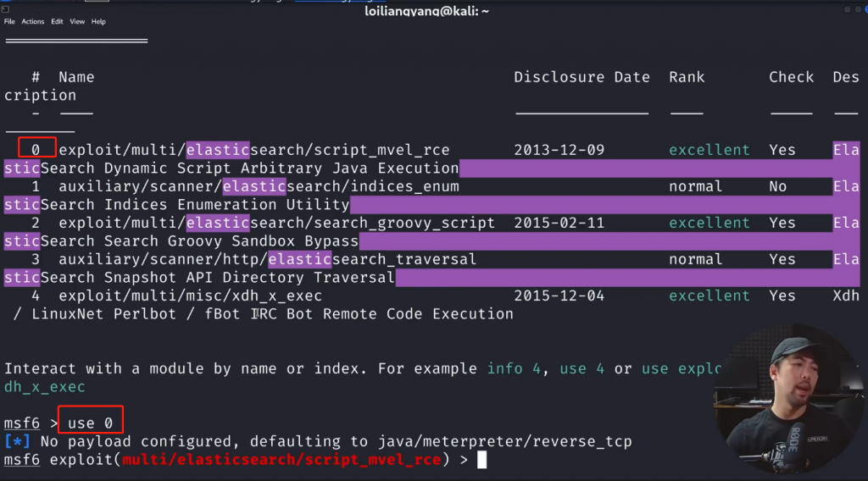Click the Rank column header
This screenshot has width=868, height=481.
687,77
